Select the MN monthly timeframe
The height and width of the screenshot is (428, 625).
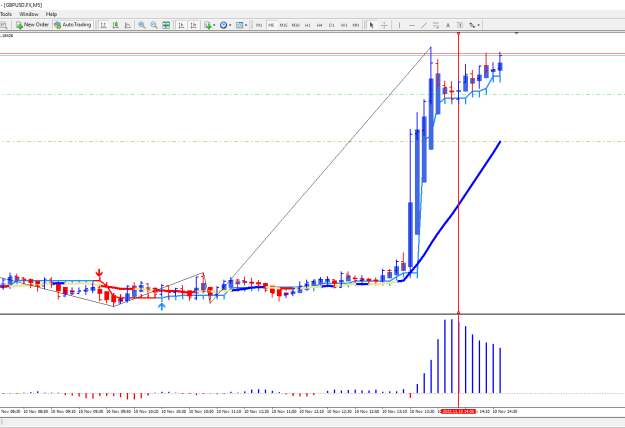(356, 25)
